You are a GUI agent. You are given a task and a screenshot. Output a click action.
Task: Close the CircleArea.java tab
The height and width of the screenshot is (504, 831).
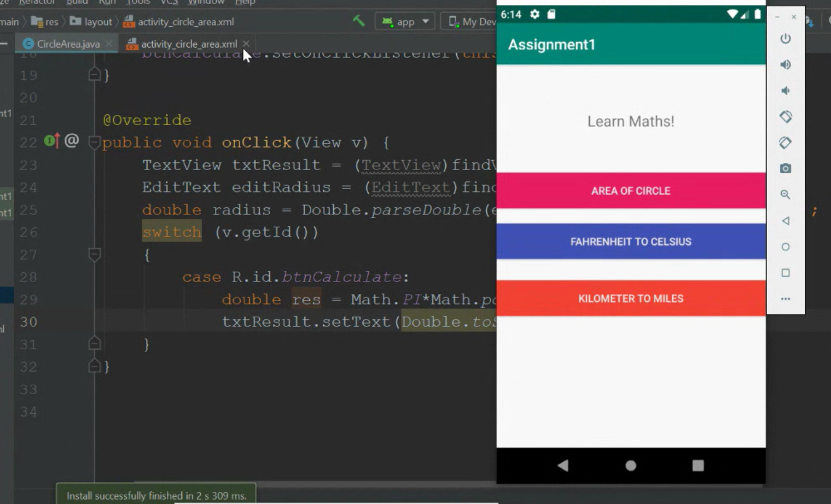pos(109,44)
